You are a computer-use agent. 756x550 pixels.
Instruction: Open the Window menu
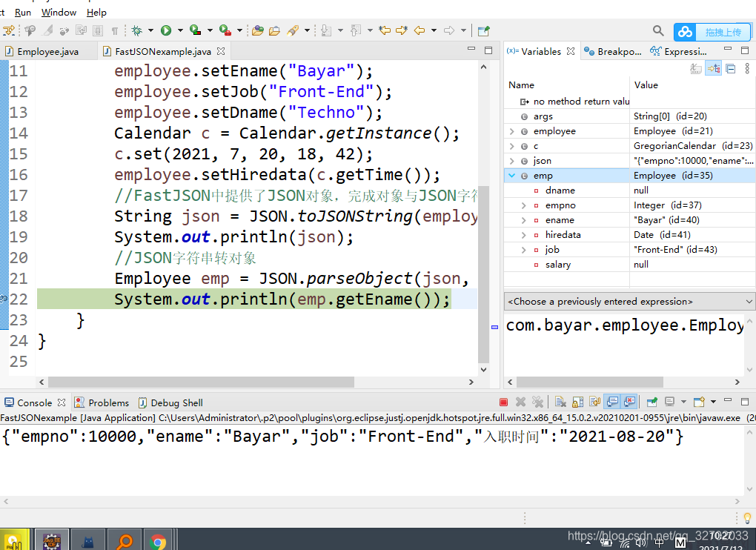click(x=59, y=12)
